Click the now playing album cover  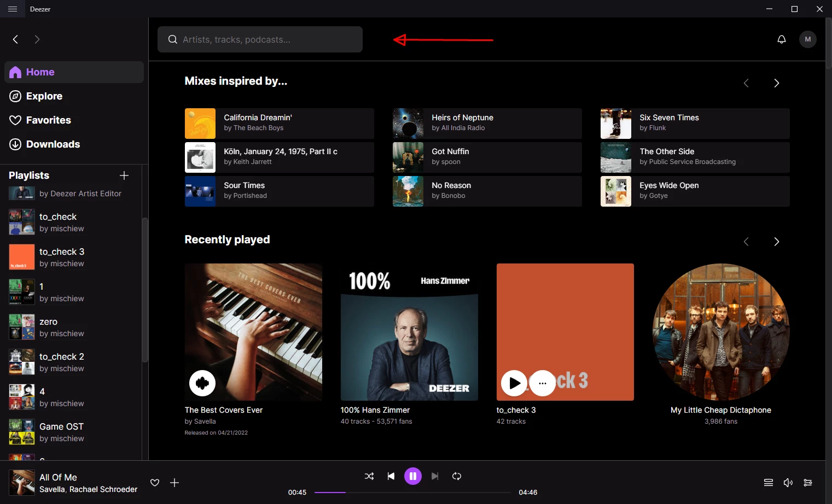(22, 483)
